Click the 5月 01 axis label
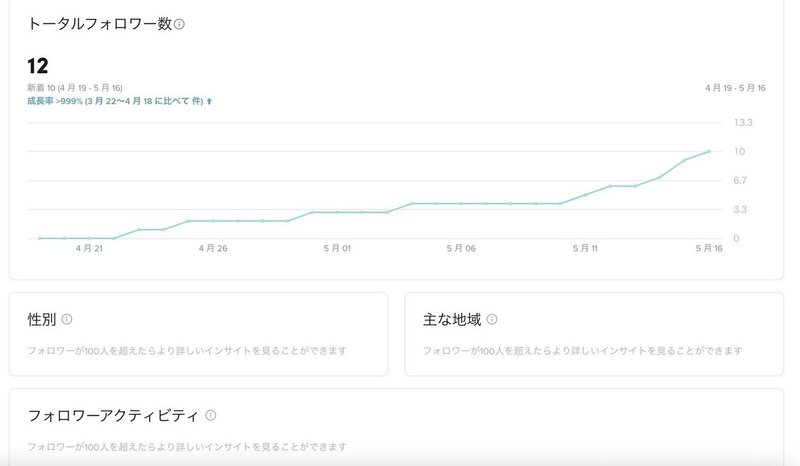Screen dimensions: 800x466 [337, 248]
